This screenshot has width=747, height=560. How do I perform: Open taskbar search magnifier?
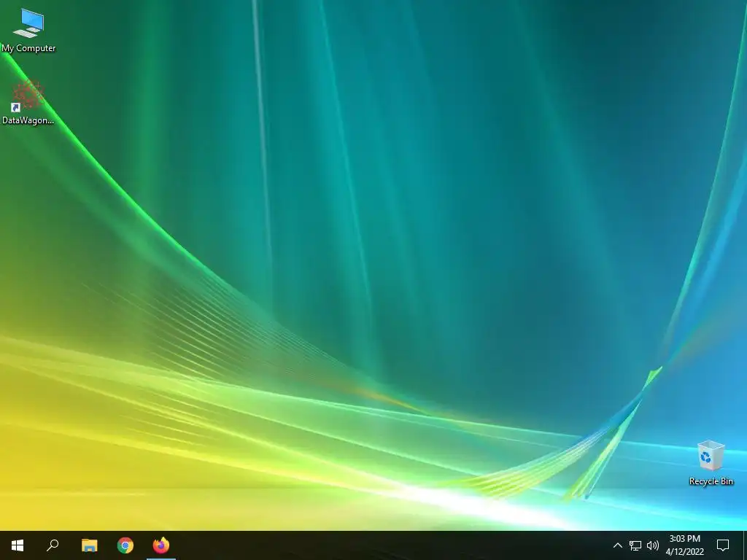tap(53, 545)
